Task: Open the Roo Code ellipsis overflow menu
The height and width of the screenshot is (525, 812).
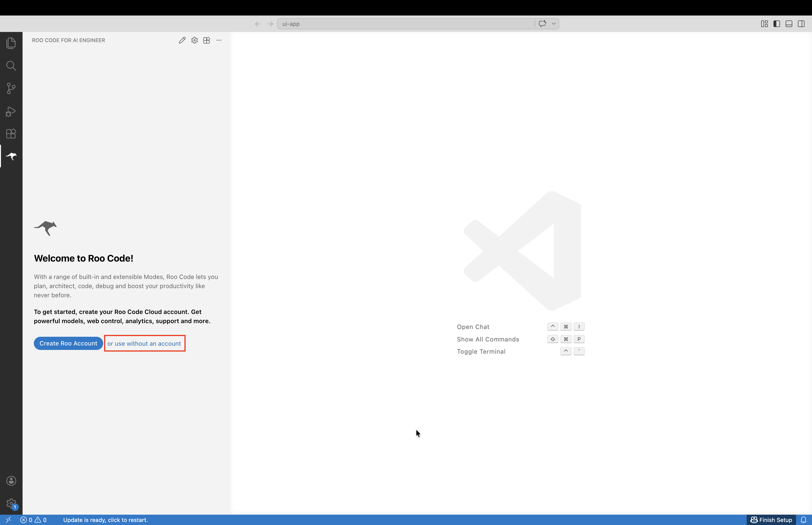Action: click(x=219, y=40)
